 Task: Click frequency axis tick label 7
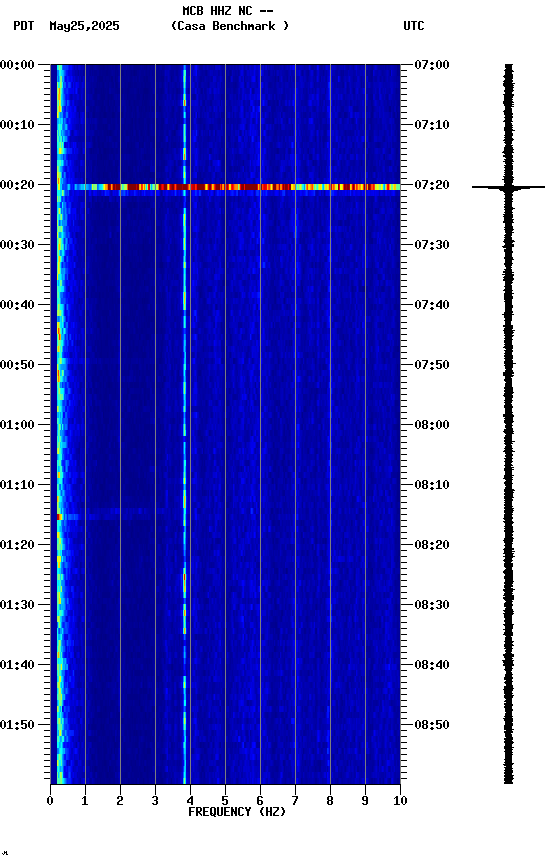click(295, 801)
